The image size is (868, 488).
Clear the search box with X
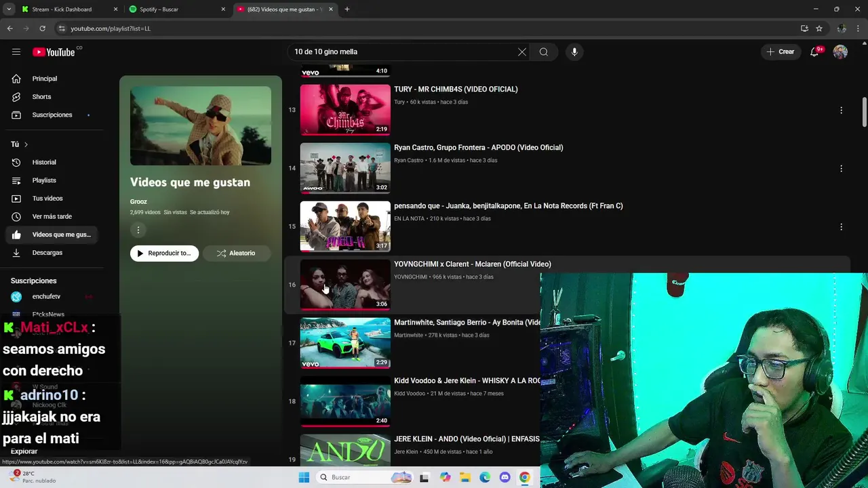coord(522,52)
